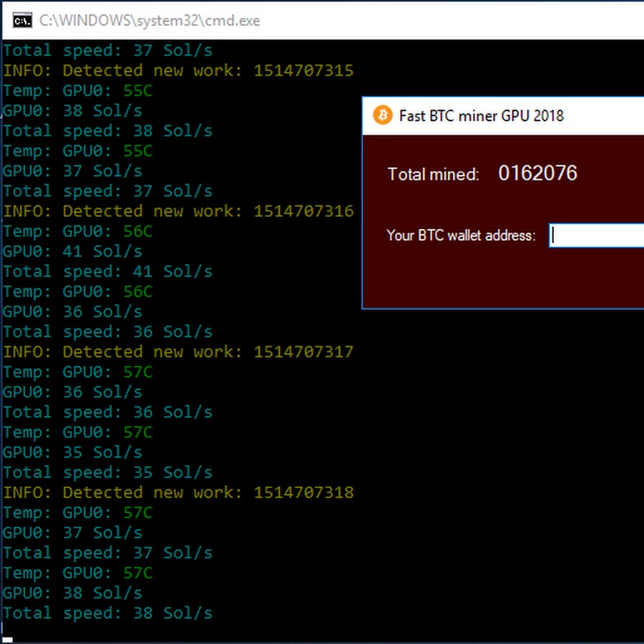Click the last "Total speed: 38 Sol/s" line
Viewport: 644px width, 644px height.
(x=107, y=613)
